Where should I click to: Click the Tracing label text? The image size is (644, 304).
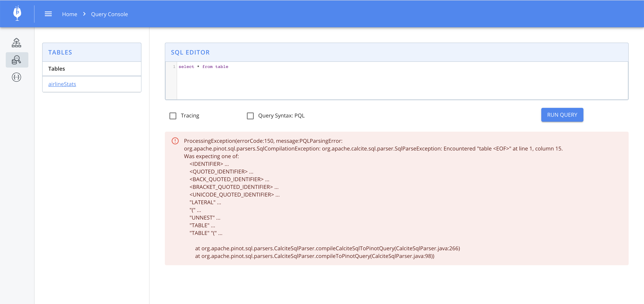(190, 116)
